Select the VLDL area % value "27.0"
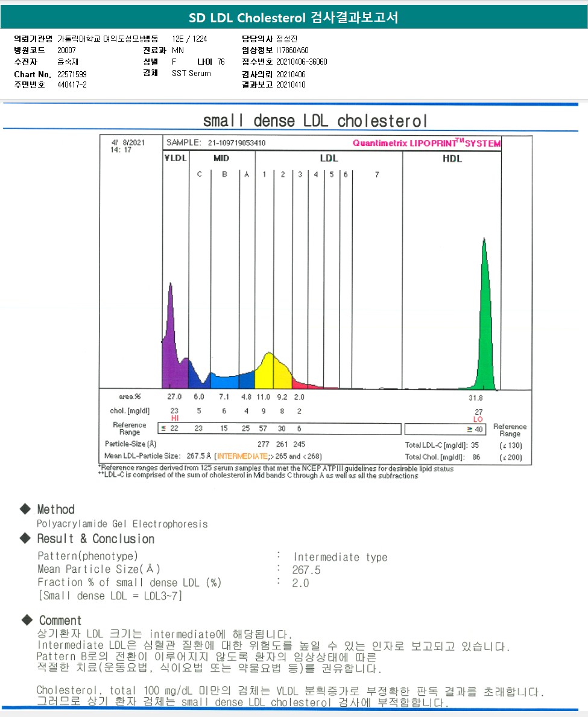This screenshot has height=717, width=588. coord(174,397)
